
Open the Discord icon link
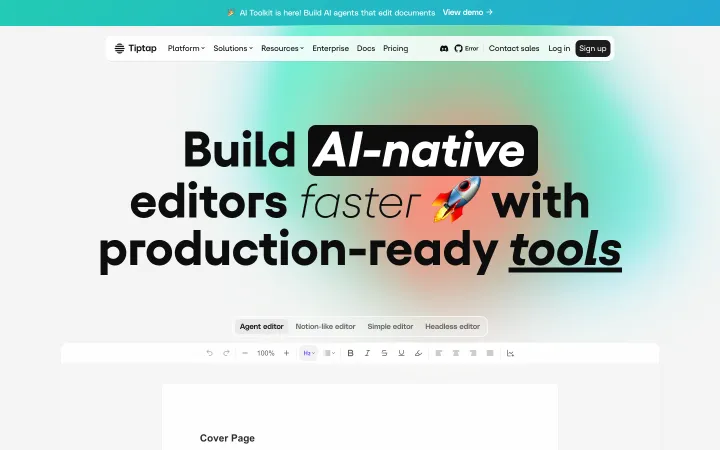[x=444, y=48]
